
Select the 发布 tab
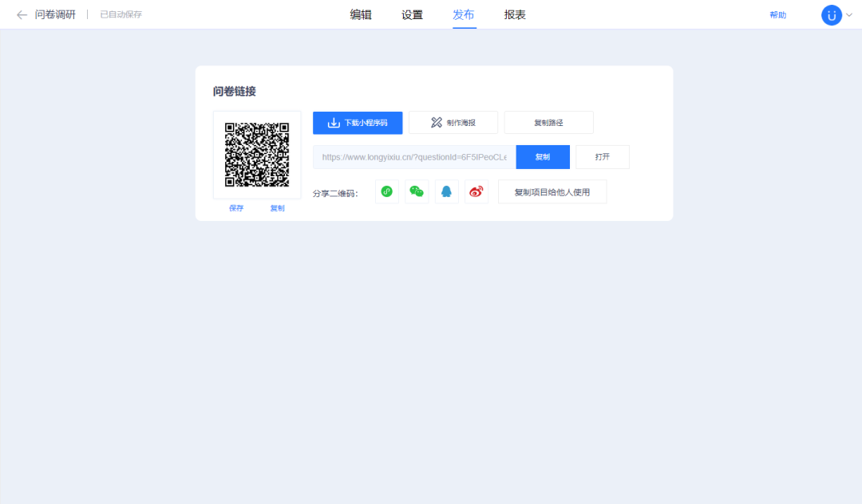point(464,15)
